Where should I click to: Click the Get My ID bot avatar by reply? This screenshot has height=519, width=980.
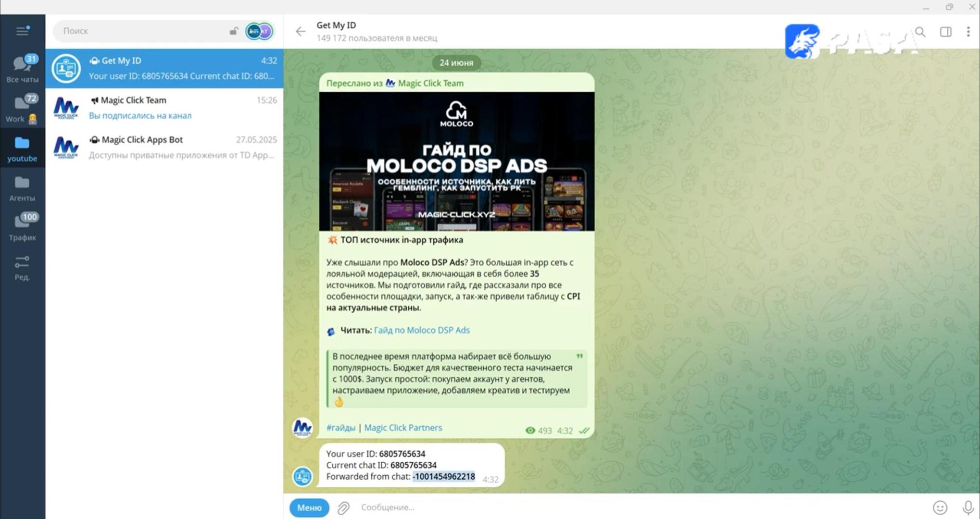pos(302,476)
